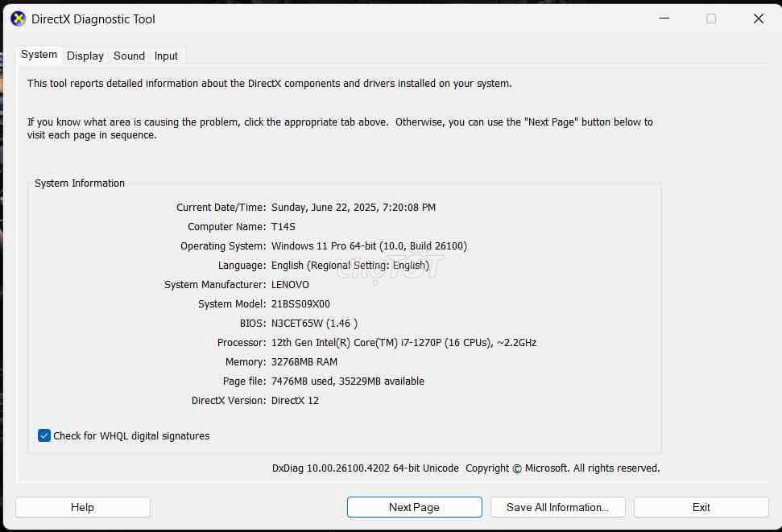Open the Display tab
Image resolution: width=782 pixels, height=532 pixels.
coord(85,56)
